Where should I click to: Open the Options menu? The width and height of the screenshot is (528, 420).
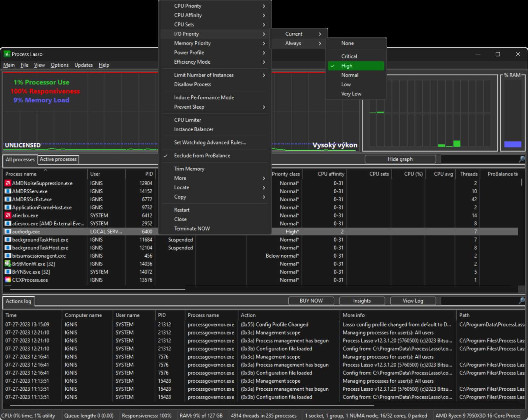[60, 65]
